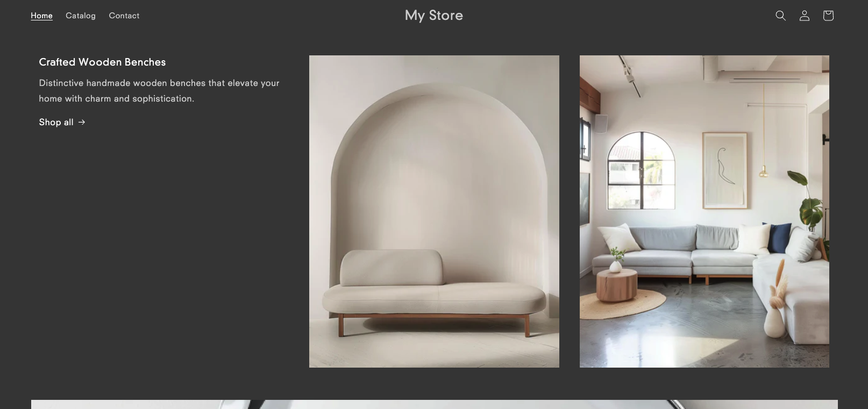Image resolution: width=868 pixels, height=409 pixels.
Task: Go to the Home menu item
Action: point(41,16)
